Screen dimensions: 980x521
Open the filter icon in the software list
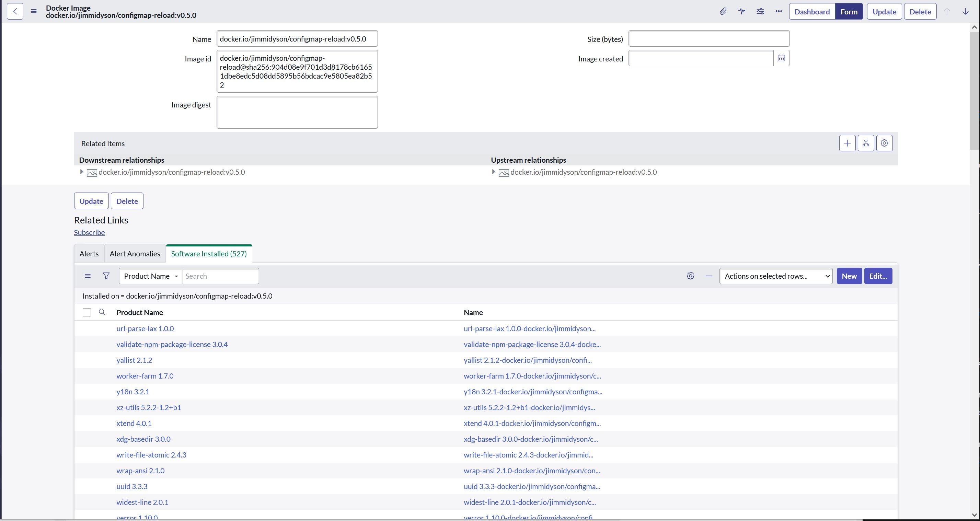click(x=106, y=276)
